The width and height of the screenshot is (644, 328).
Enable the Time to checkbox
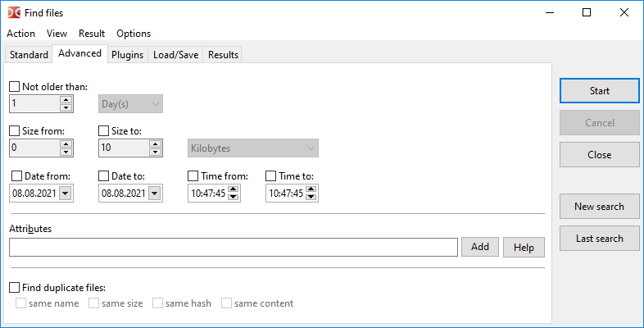271,175
